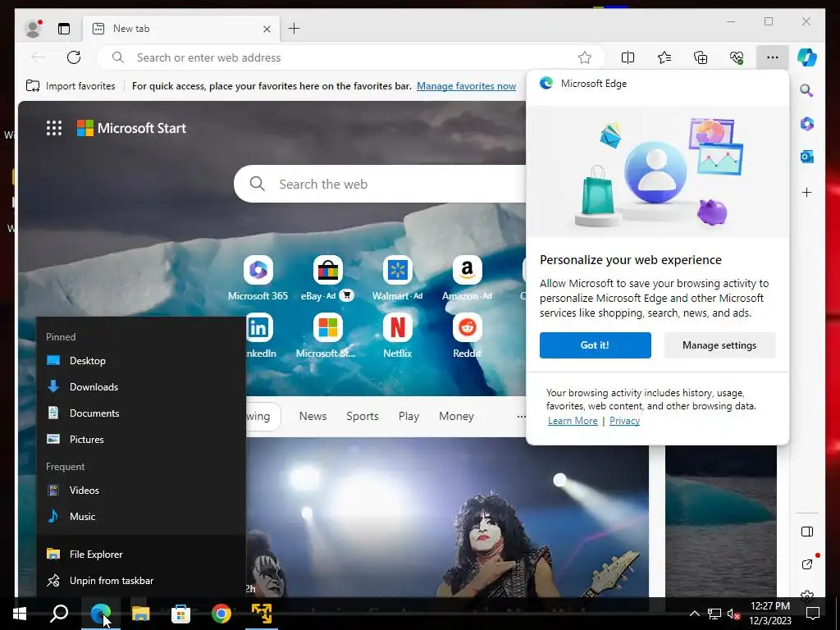Open the Privacy link
The height and width of the screenshot is (630, 840).
click(624, 421)
